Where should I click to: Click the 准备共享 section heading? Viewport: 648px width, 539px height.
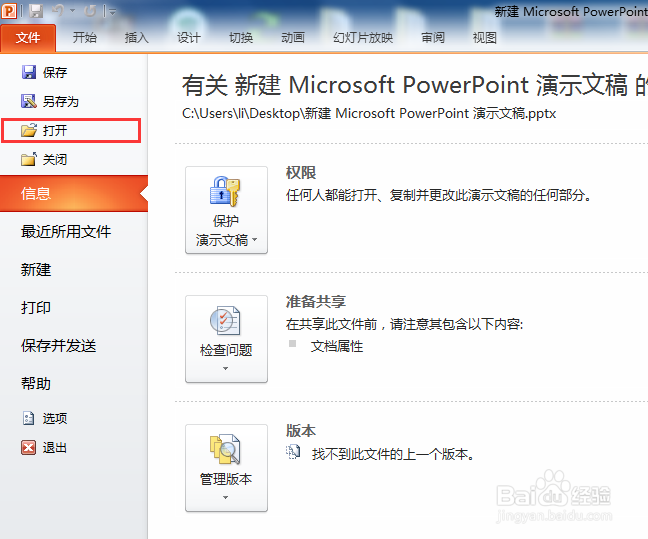coord(316,302)
